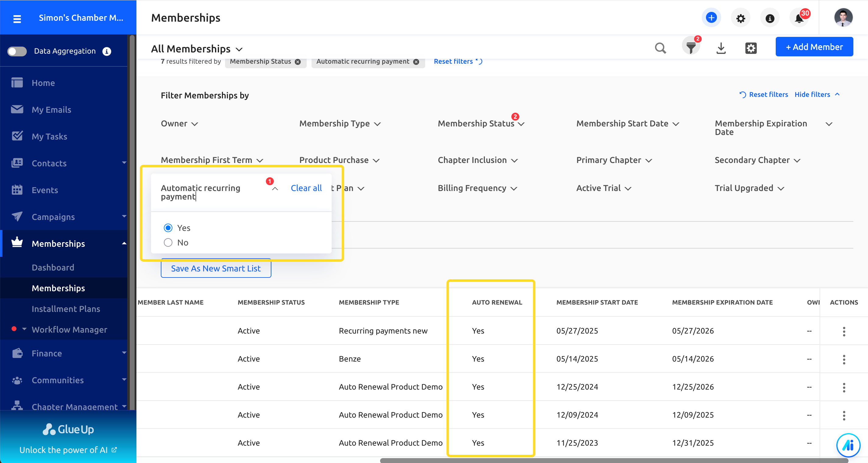Open the All Memberships list dropdown
868x463 pixels.
point(197,49)
